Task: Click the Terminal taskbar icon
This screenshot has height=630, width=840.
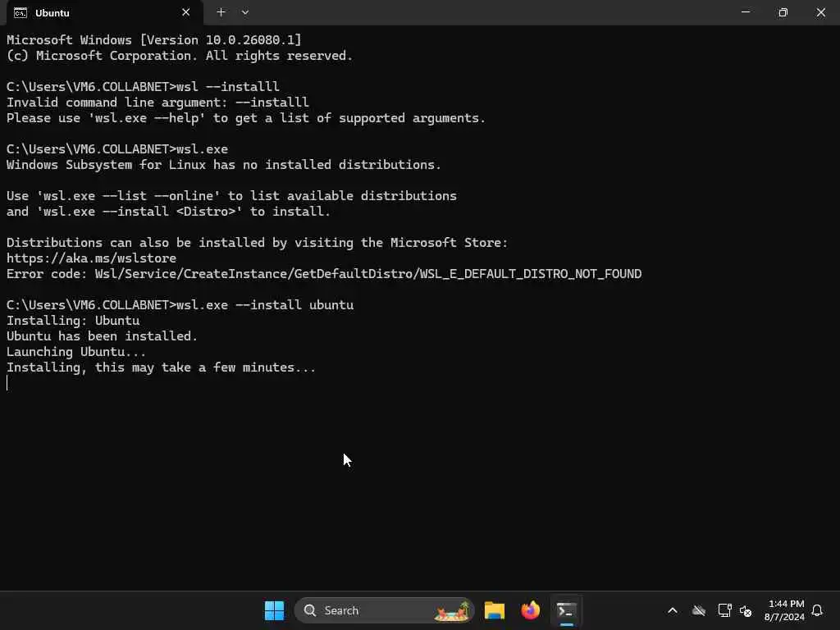Action: [566, 610]
